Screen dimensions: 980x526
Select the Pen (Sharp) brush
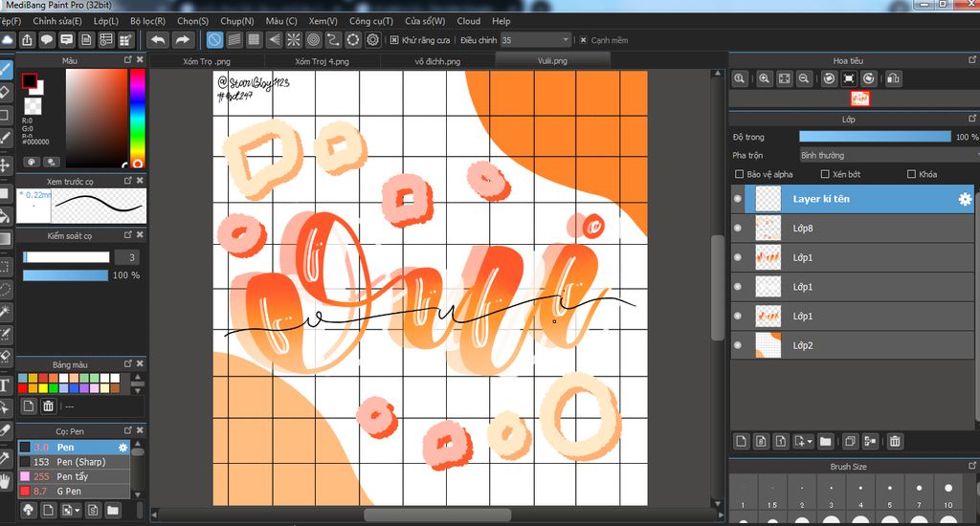pos(74,462)
